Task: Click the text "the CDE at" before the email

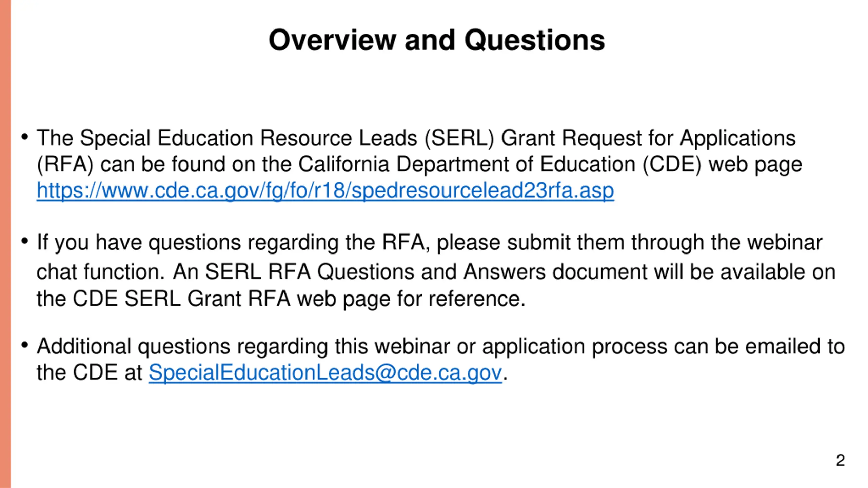Action: 90,373
